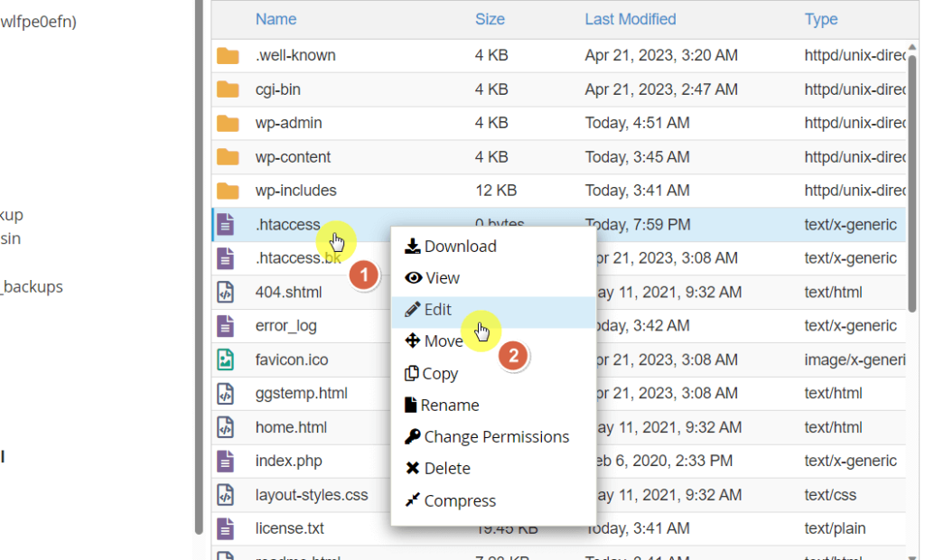Select the wp-includes folder name
Image resolution: width=925 pixels, height=560 pixels.
click(295, 191)
